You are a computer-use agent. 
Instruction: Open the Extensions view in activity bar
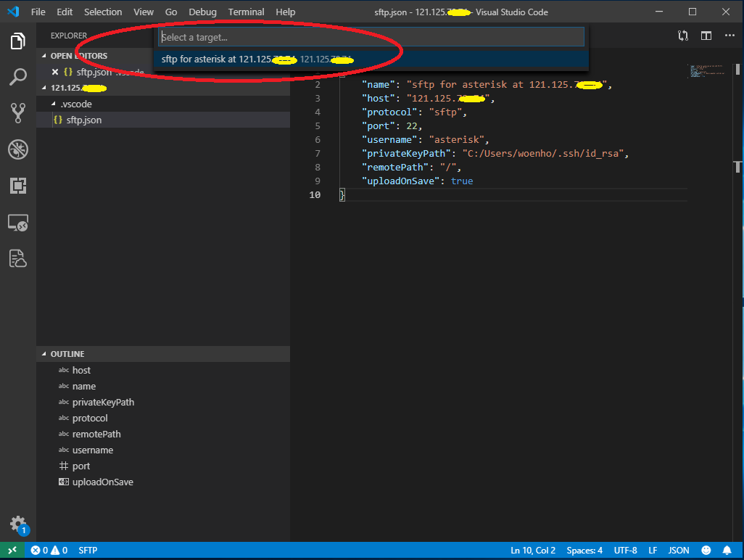[18, 186]
